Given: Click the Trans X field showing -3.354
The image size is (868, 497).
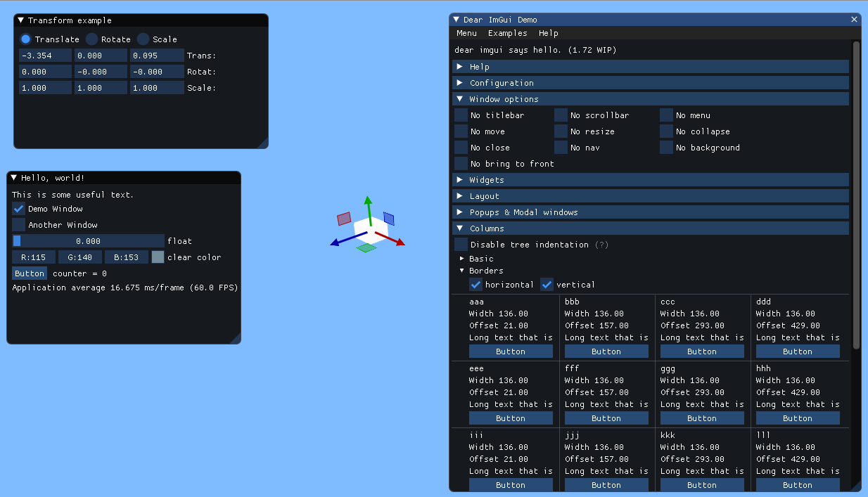Looking at the screenshot, I should pyautogui.click(x=45, y=56).
